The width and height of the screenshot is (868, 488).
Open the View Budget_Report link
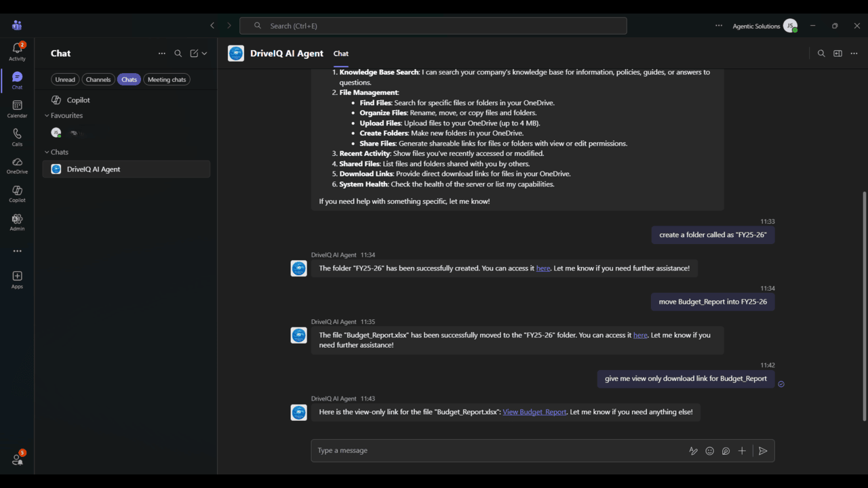tap(534, 412)
